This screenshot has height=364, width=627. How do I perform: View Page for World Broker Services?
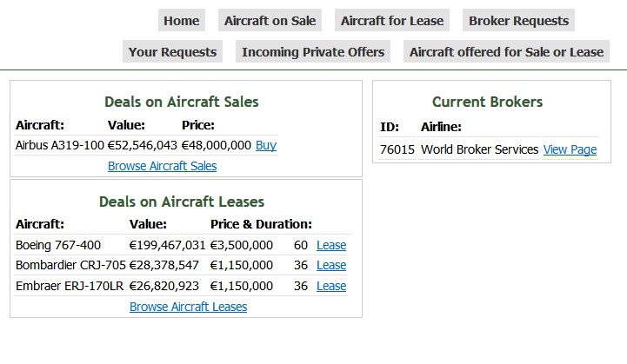tap(570, 149)
